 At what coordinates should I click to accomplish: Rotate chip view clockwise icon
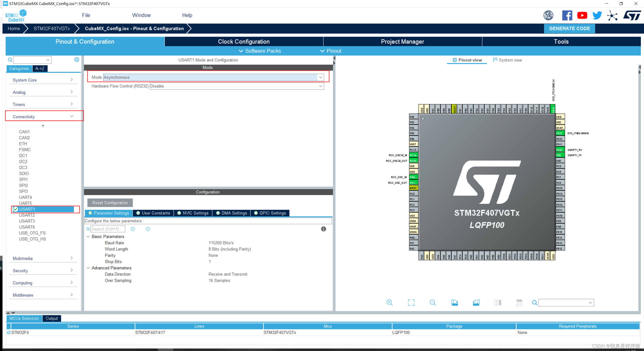pos(455,303)
